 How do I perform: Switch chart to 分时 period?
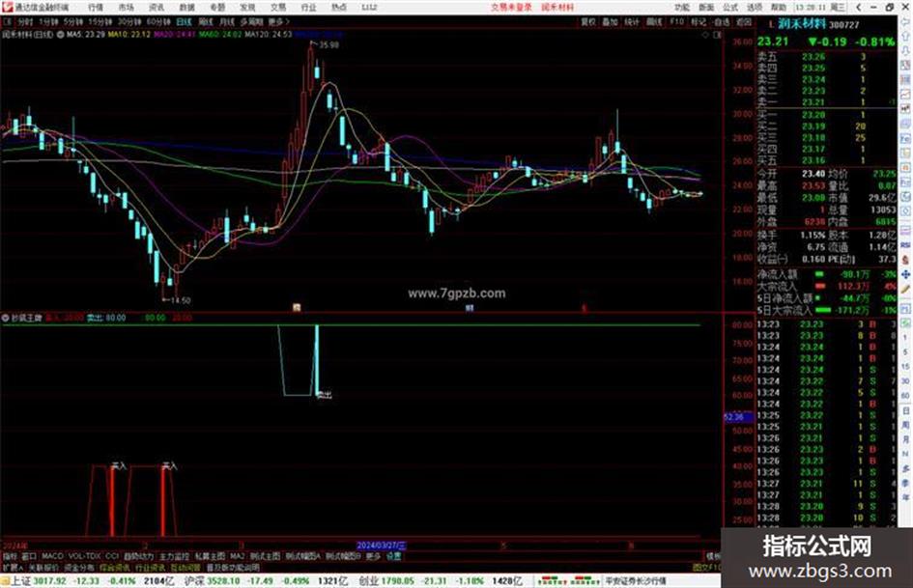[24, 21]
